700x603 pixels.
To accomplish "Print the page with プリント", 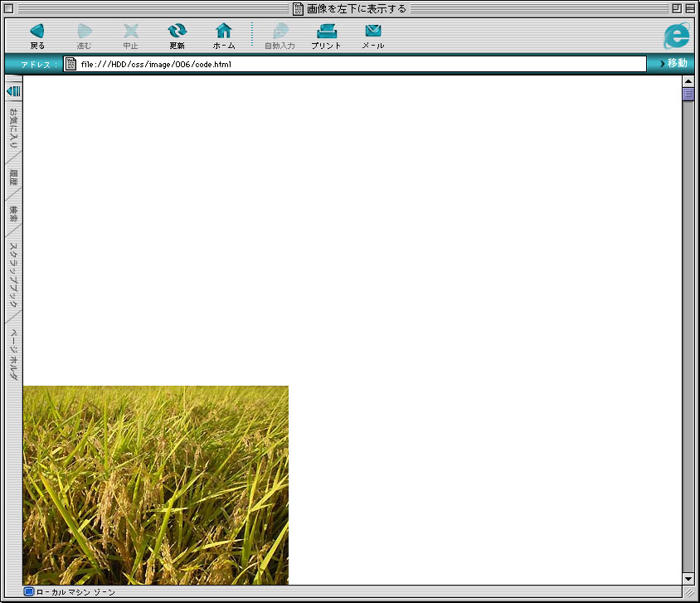I will 326,36.
